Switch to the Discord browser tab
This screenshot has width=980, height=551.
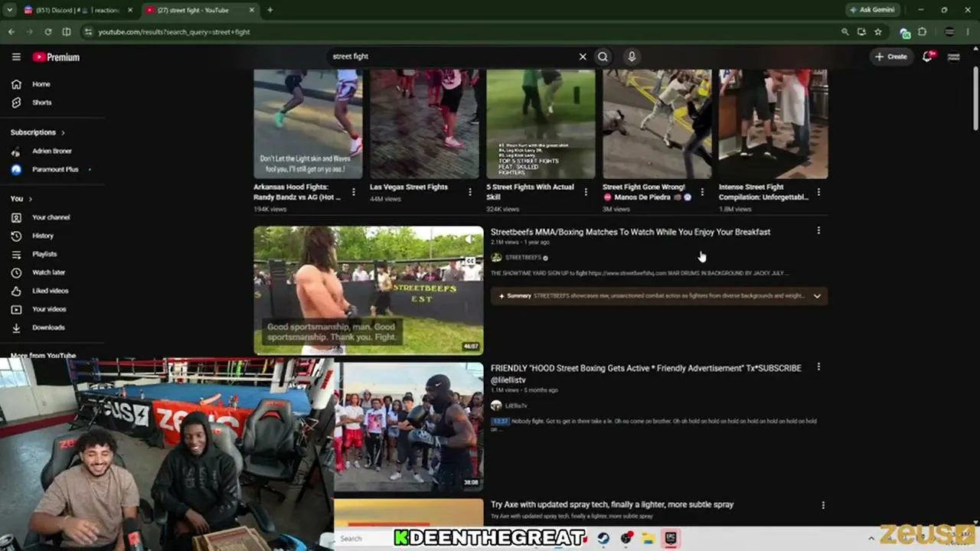pos(78,10)
